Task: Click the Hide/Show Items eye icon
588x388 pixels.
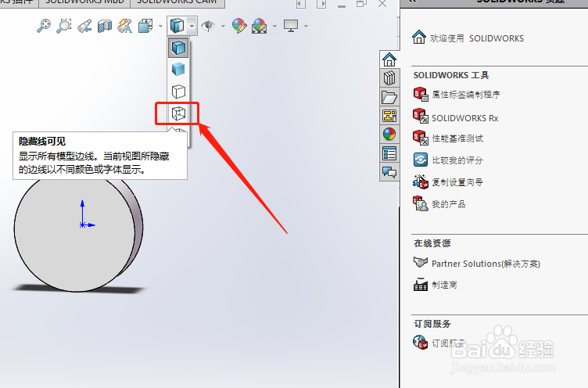Action: pos(208,26)
